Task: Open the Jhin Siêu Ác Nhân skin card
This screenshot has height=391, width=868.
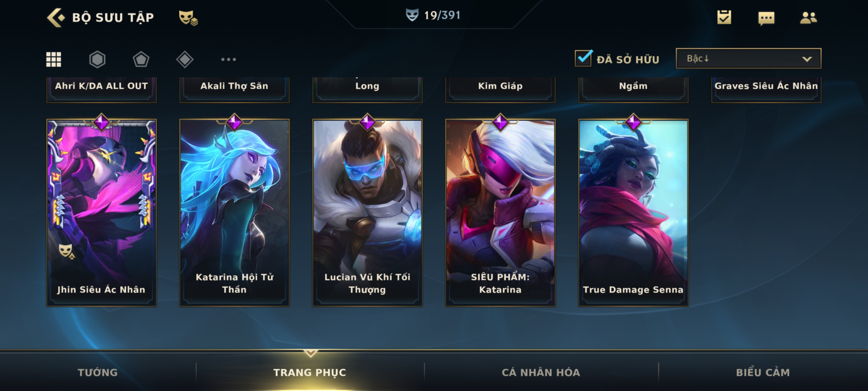Action: coord(101,213)
